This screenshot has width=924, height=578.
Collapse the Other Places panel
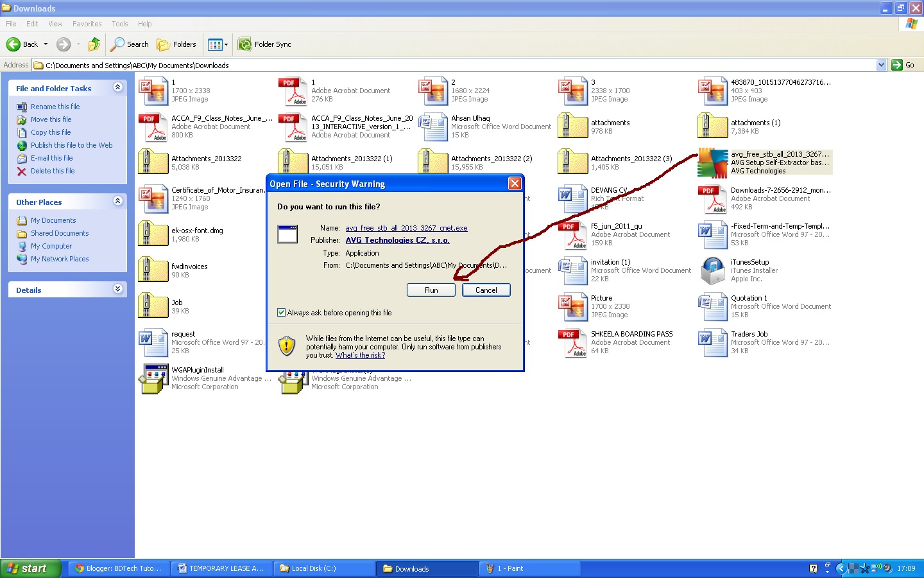[x=117, y=201]
